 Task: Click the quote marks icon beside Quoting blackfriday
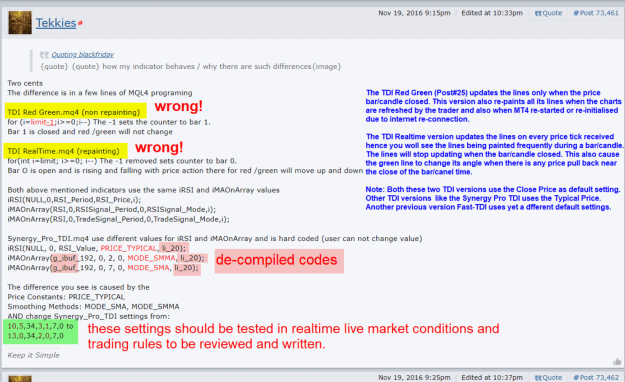[44, 55]
